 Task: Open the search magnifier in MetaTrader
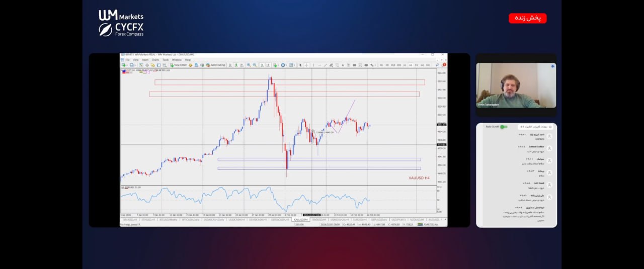tap(437, 65)
